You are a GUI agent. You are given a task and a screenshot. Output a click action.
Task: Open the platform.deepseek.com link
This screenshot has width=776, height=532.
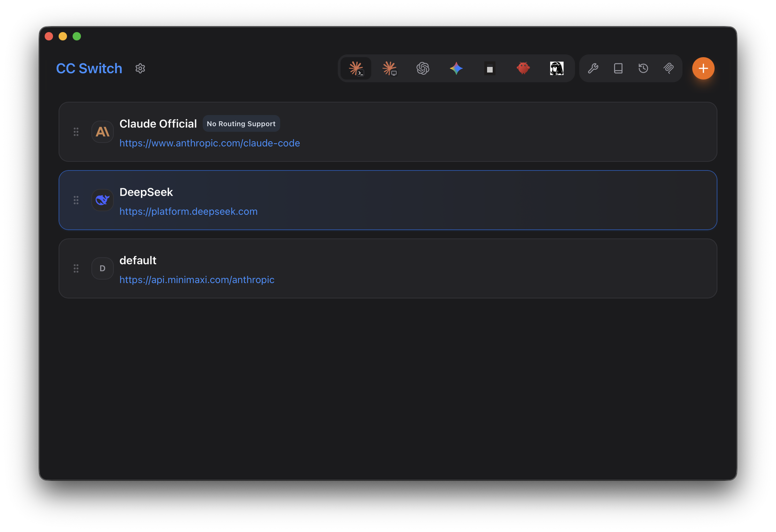pyautogui.click(x=188, y=211)
